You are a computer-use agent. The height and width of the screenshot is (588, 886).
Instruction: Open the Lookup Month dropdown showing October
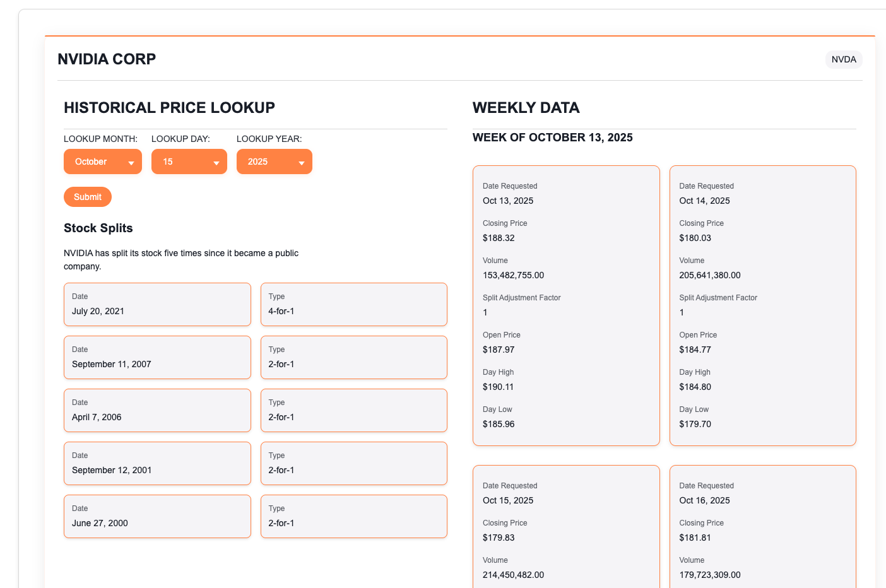[102, 162]
